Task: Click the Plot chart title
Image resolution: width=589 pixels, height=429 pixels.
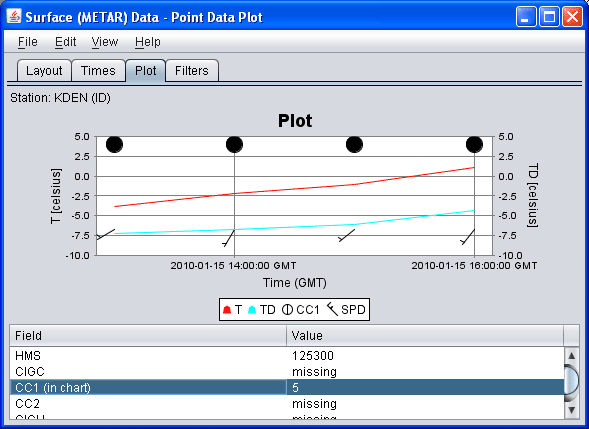Action: point(295,121)
